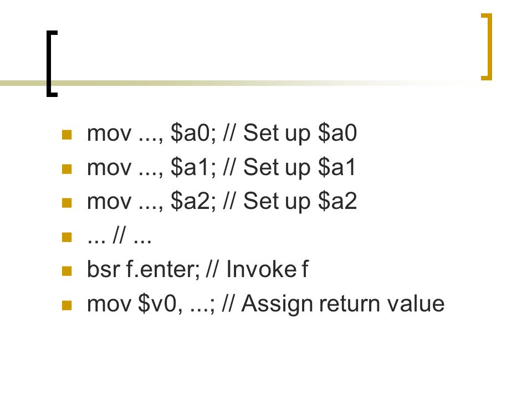532x399 pixels.
Task: Click the 'mov ..., $a2;' instruction
Action: [151, 201]
